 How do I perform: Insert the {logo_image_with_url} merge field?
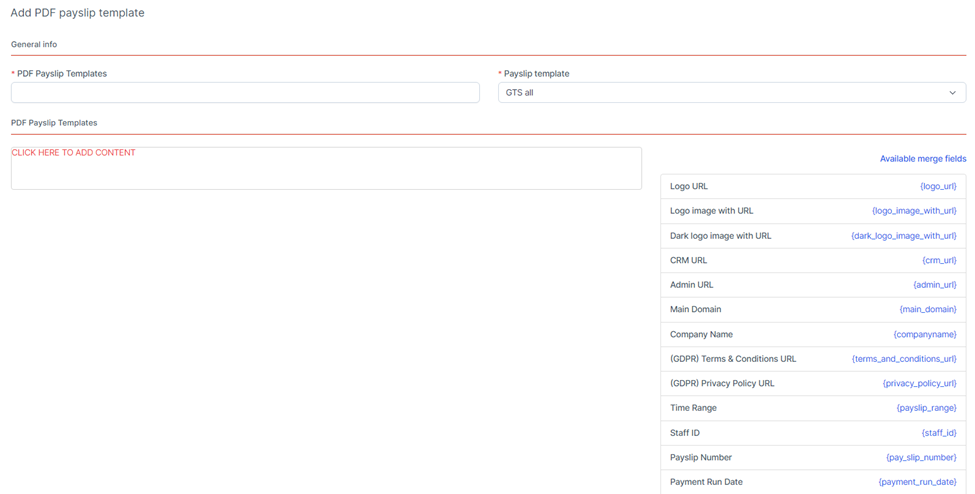[x=914, y=211]
